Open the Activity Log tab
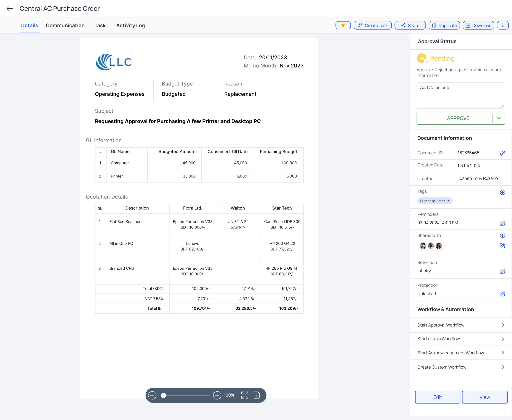The image size is (512, 420). pyautogui.click(x=130, y=25)
